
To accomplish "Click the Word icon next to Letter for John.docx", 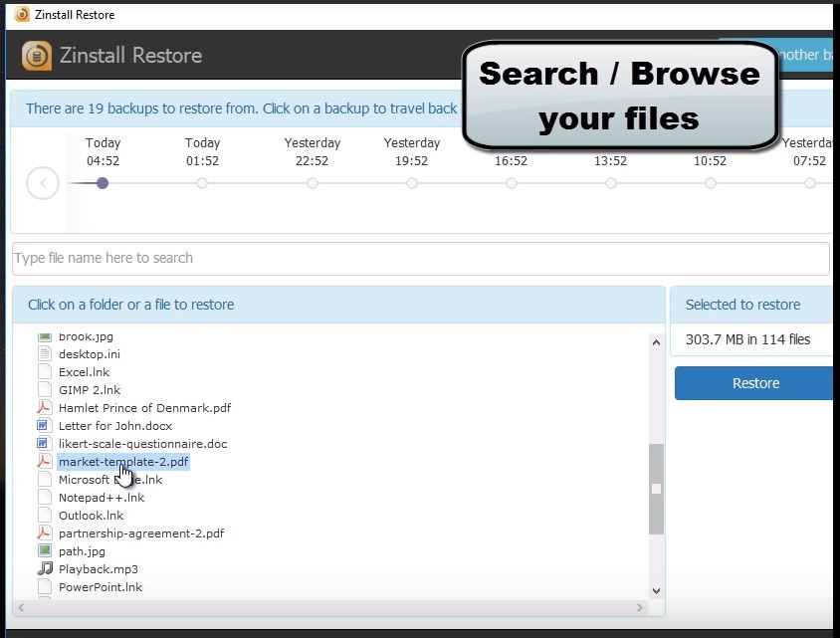I will [x=44, y=425].
